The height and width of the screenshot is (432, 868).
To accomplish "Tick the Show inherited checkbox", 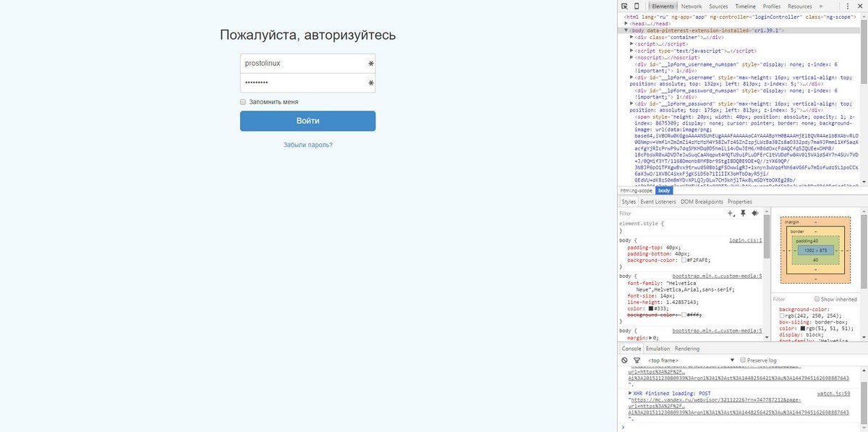I will 817,299.
